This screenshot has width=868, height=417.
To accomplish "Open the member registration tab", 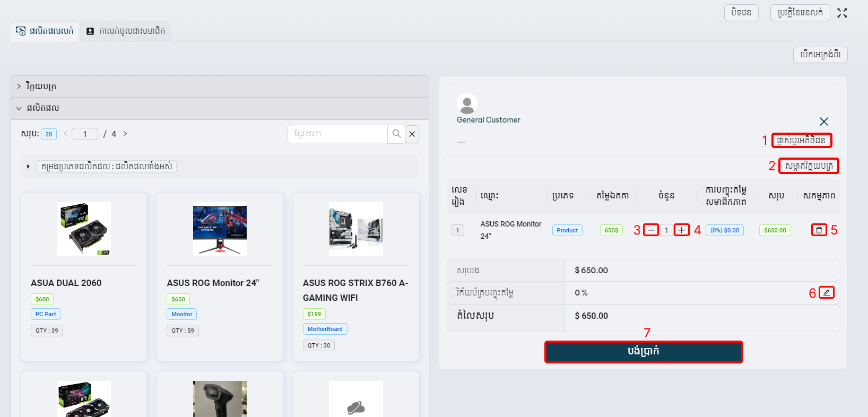I will click(126, 31).
